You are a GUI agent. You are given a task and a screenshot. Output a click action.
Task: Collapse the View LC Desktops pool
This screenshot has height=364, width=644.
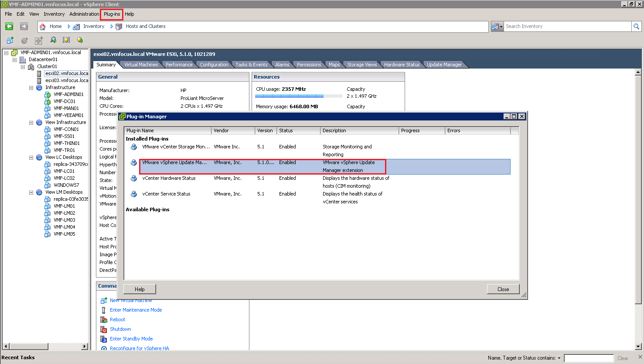tap(31, 158)
